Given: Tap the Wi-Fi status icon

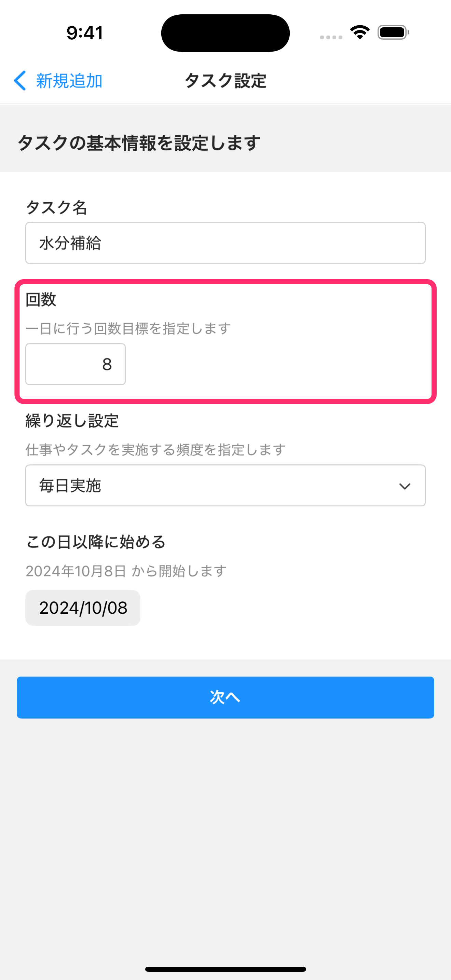Looking at the screenshot, I should click(360, 32).
